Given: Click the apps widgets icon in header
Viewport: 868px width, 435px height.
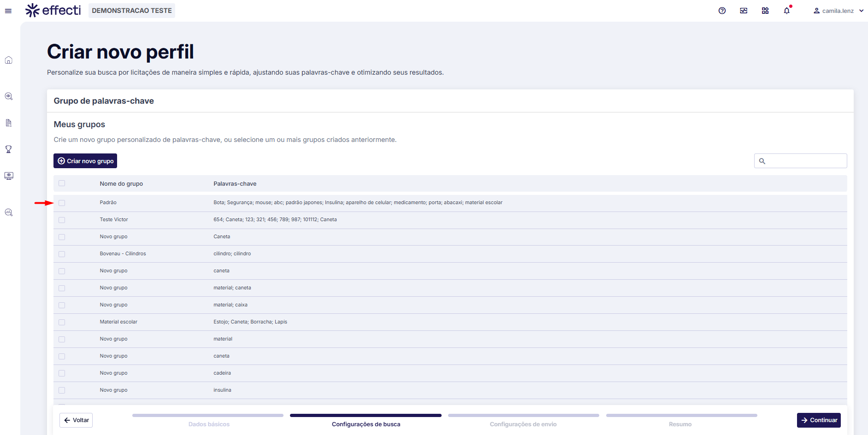Looking at the screenshot, I should pos(765,11).
